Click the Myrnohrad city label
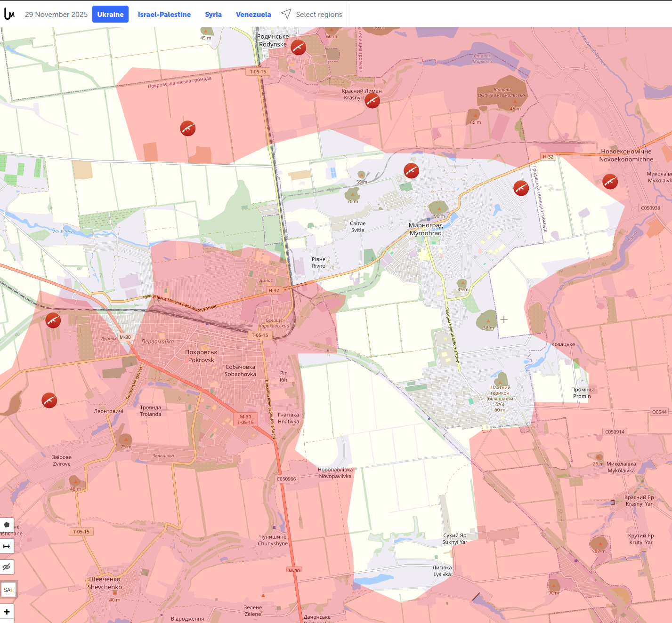 click(x=426, y=229)
